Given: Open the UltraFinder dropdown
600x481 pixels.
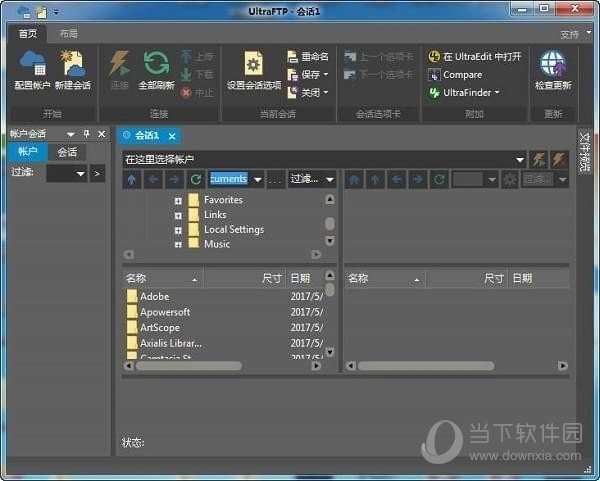Looking at the screenshot, I should tap(497, 92).
